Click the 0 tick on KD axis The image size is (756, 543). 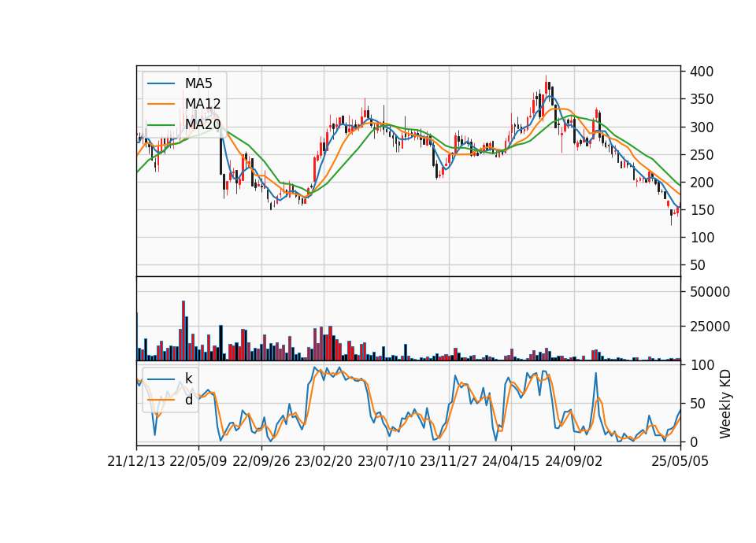tap(694, 441)
